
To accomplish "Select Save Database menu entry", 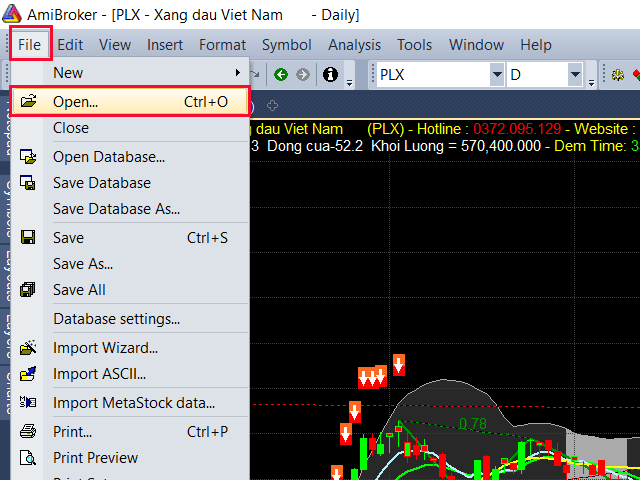I will [130, 183].
